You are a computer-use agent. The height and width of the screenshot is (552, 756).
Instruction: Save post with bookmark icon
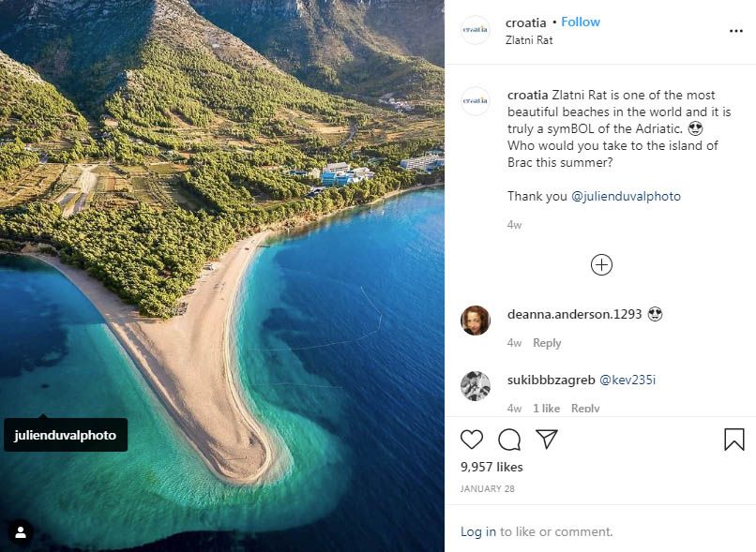[x=733, y=440]
